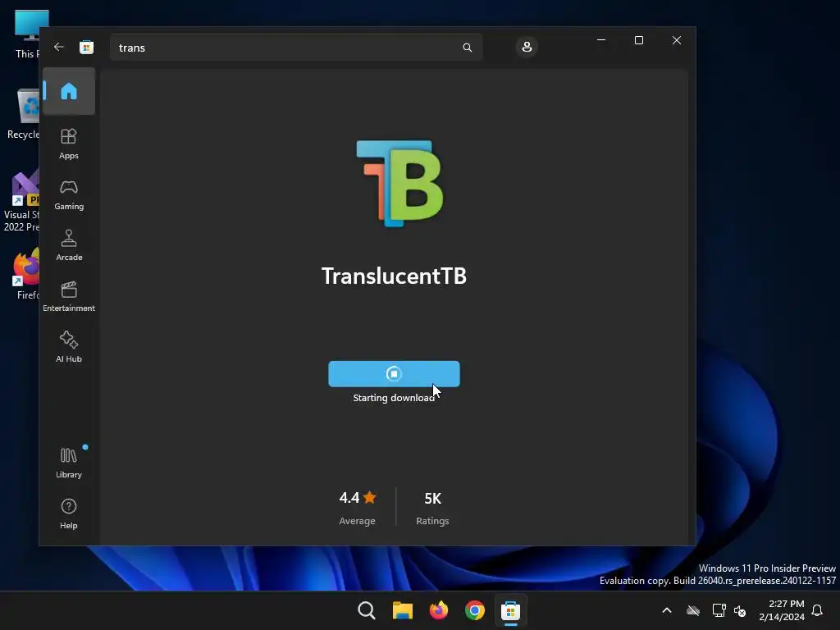Click the magnifier search icon in Store search box

(467, 48)
